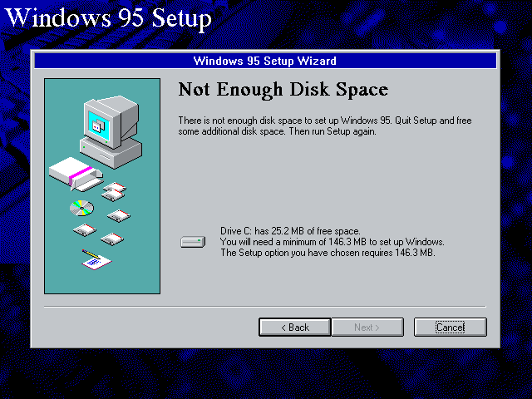This screenshot has width=532, height=399.
Task: Click the floppy disk right of the CD
Action: coord(119,216)
